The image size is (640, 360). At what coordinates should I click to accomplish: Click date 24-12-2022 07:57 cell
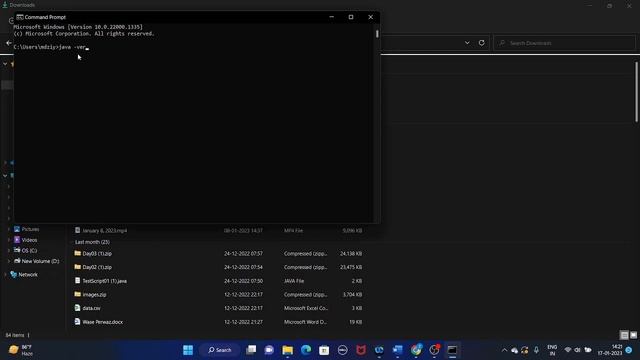(243, 253)
